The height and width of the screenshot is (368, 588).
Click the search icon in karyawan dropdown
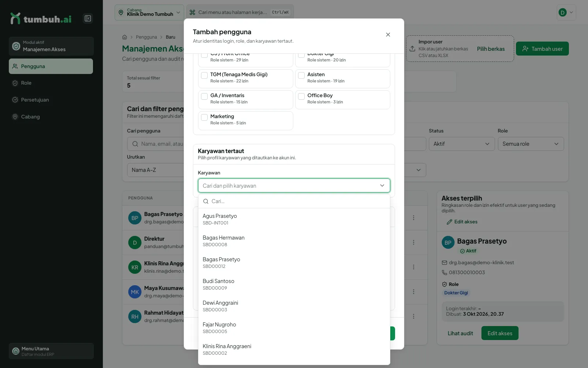coord(206,201)
